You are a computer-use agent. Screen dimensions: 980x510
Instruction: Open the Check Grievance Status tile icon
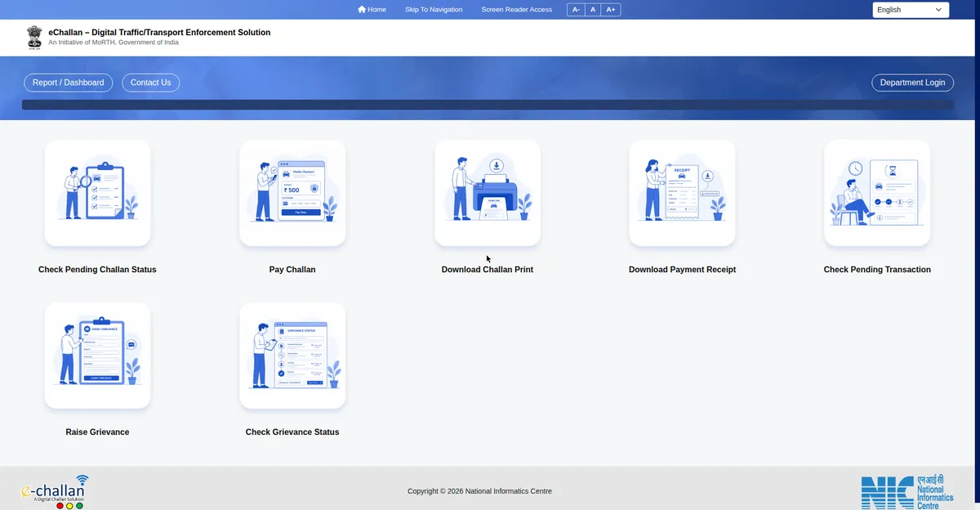click(x=292, y=356)
